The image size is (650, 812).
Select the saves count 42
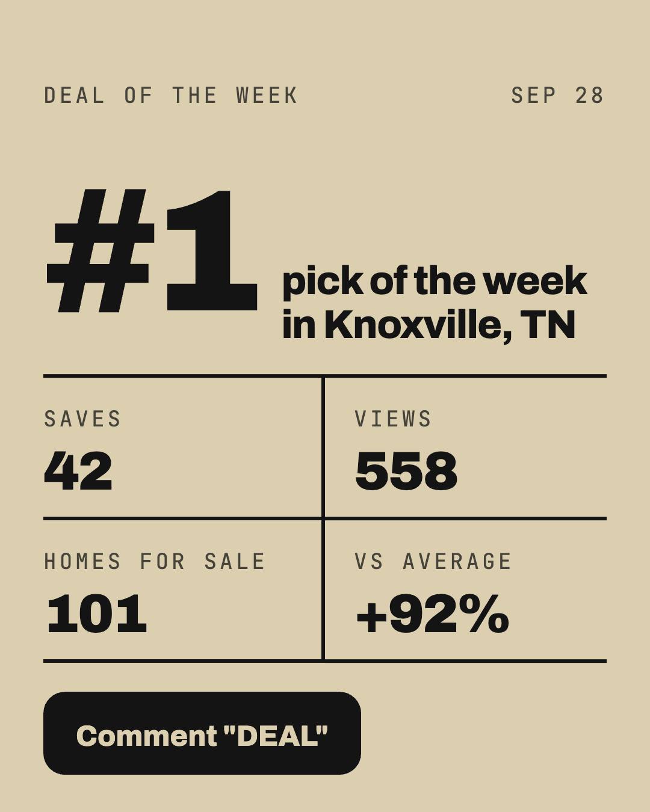(78, 470)
